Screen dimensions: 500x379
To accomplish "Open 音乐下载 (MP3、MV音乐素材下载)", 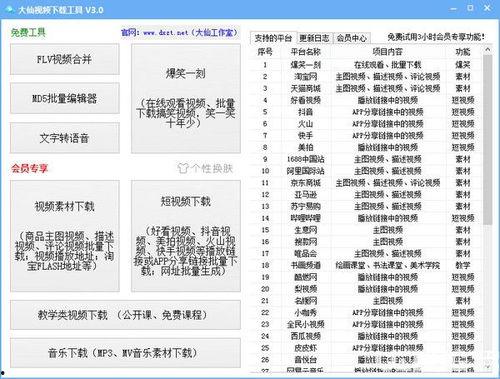I will [125, 353].
